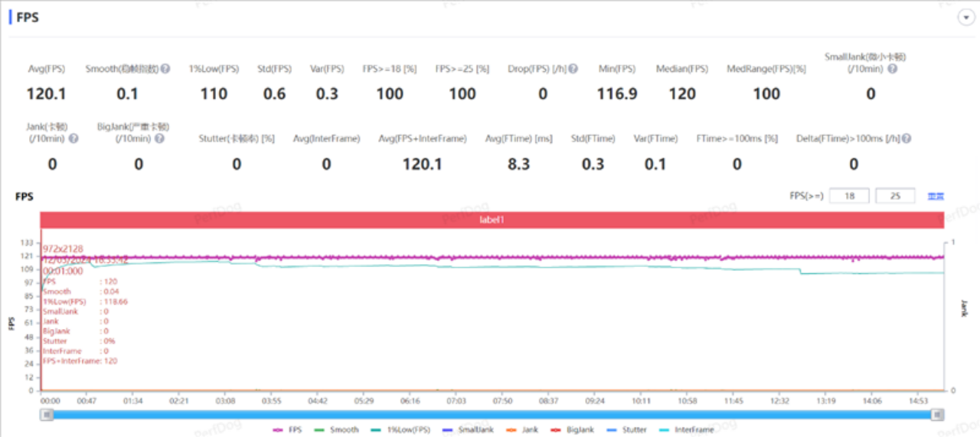Click the reset link beside threshold fields
This screenshot has height=437, width=980.
tap(936, 196)
